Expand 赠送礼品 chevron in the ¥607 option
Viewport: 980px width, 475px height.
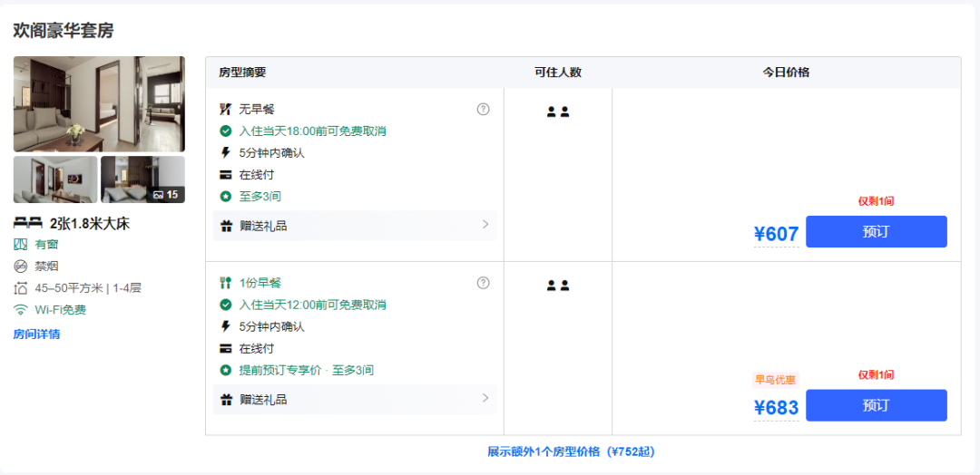pyautogui.click(x=485, y=225)
